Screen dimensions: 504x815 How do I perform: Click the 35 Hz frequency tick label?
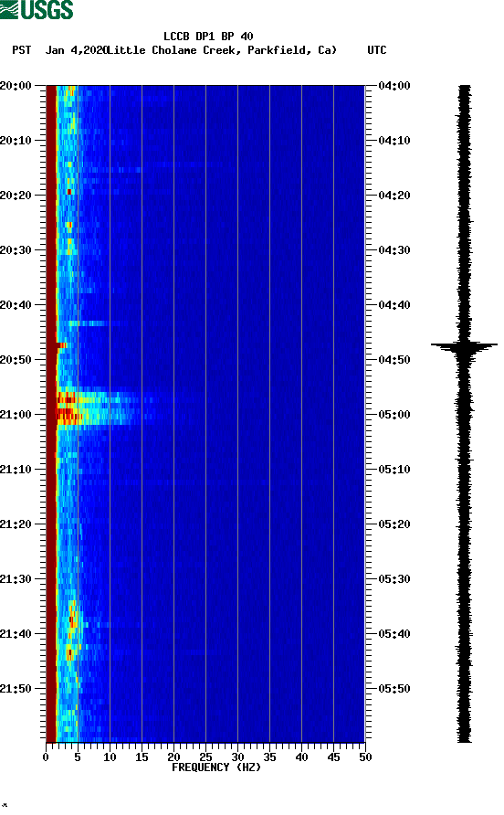tap(269, 757)
